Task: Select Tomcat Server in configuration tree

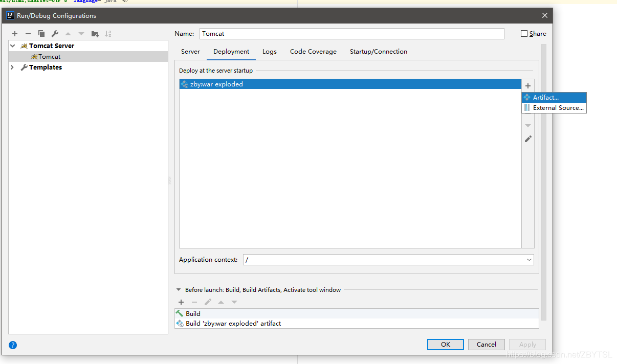Action: click(51, 46)
